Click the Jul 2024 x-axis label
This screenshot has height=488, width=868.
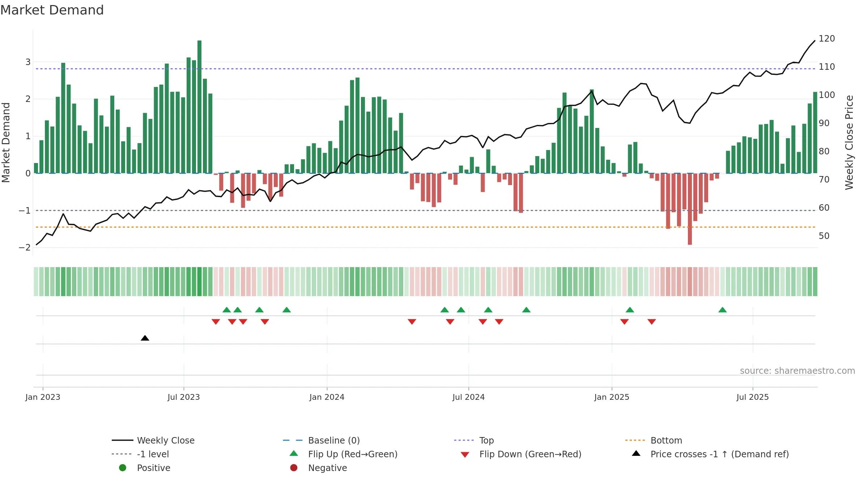469,397
